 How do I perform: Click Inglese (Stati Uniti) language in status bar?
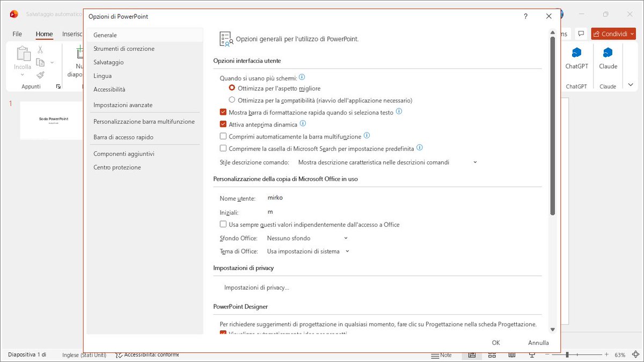point(84,355)
